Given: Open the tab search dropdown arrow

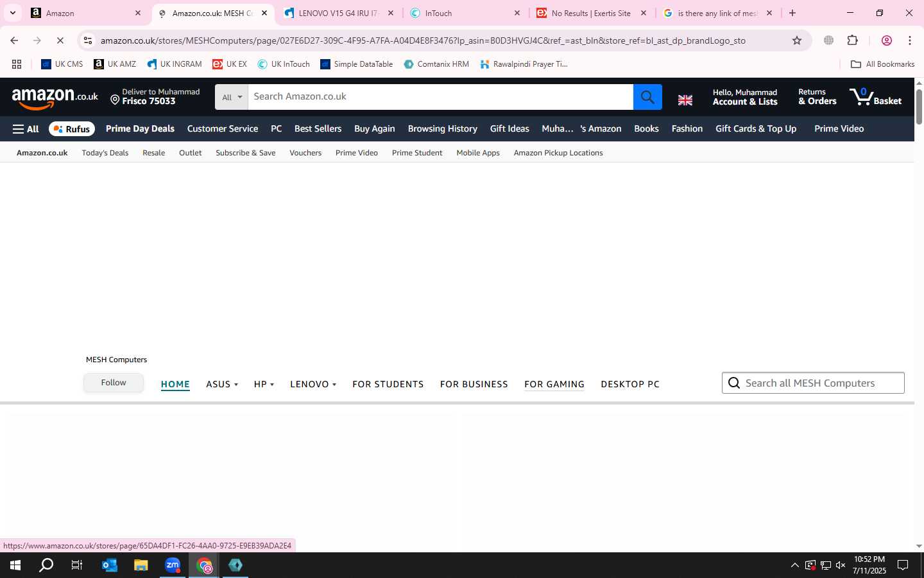Looking at the screenshot, I should (x=12, y=13).
